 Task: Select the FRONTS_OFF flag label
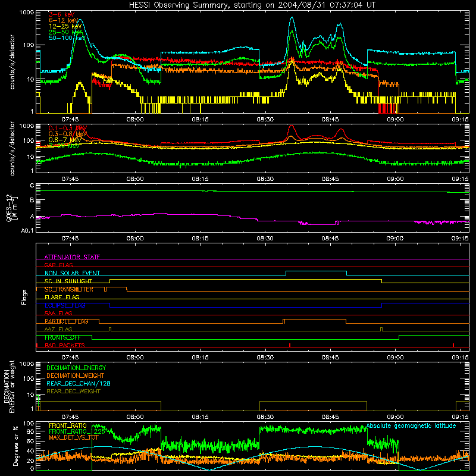62,337
